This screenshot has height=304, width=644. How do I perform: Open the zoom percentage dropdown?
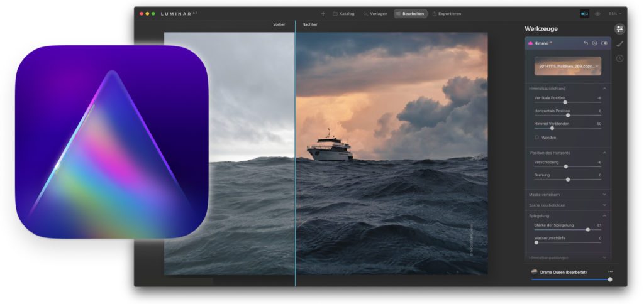(x=614, y=13)
